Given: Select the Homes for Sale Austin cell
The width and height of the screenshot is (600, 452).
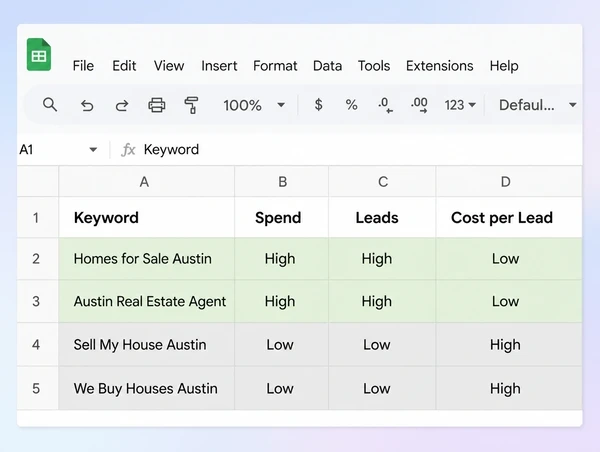Looking at the screenshot, I should click(147, 259).
